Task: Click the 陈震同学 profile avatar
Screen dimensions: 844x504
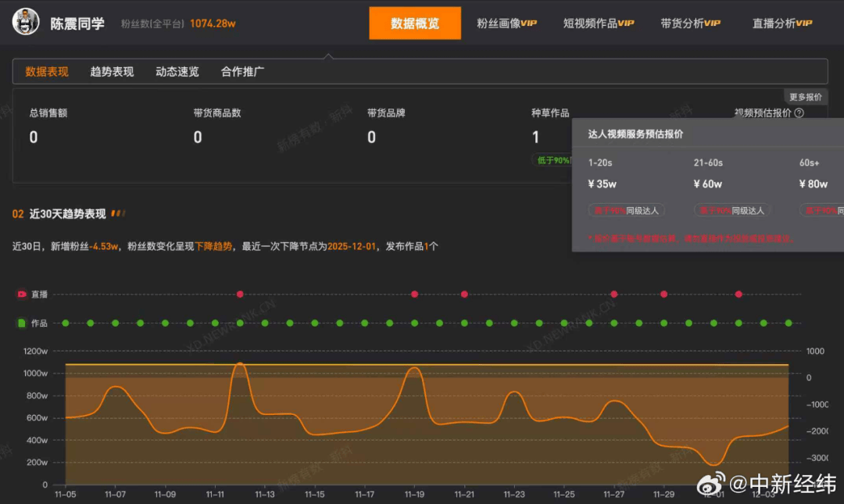Action: [25, 22]
